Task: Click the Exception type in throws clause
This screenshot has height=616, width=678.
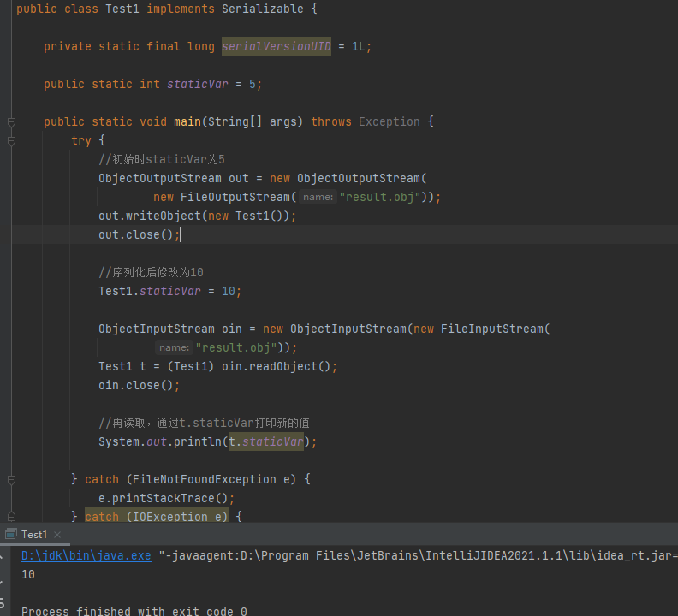Action: coord(390,121)
